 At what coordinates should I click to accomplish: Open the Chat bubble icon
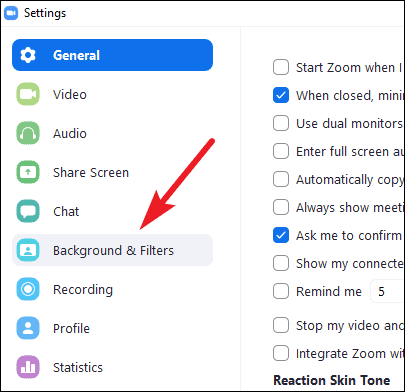[x=28, y=211]
